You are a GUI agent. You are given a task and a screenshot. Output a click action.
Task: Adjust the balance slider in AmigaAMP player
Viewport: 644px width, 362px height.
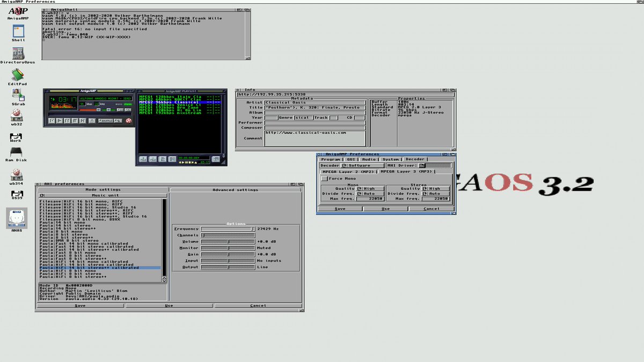point(109,110)
